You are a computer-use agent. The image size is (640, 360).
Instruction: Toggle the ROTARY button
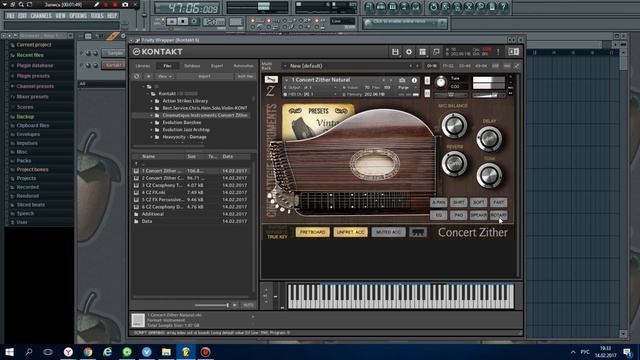point(498,215)
